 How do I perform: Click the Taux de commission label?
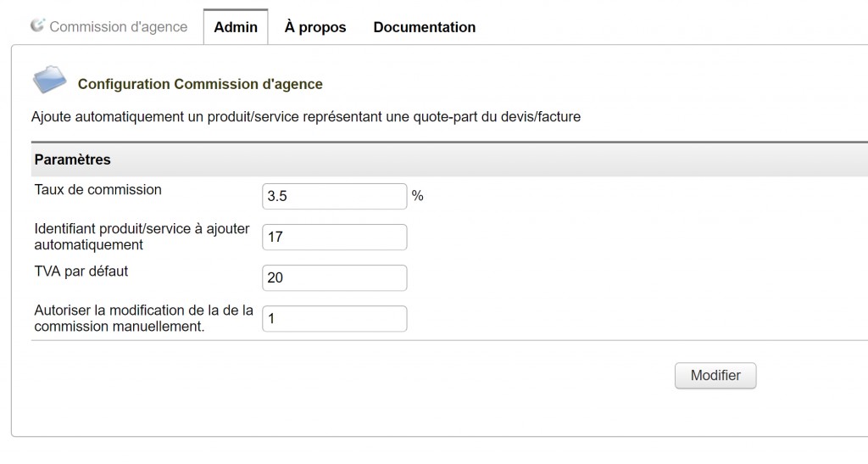tap(98, 190)
